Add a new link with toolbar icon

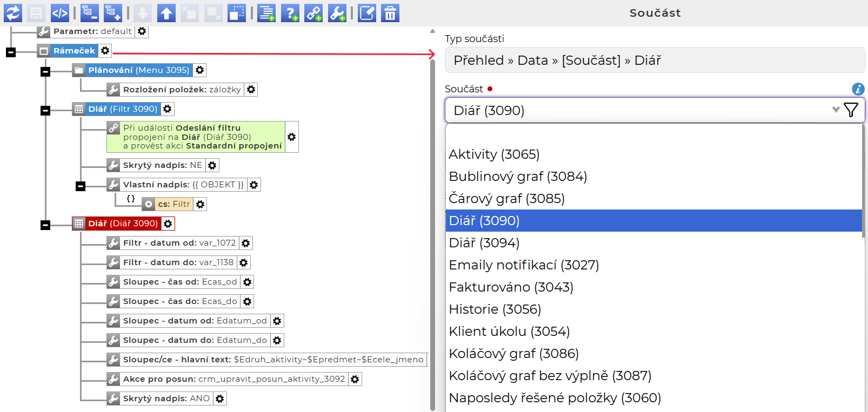313,13
